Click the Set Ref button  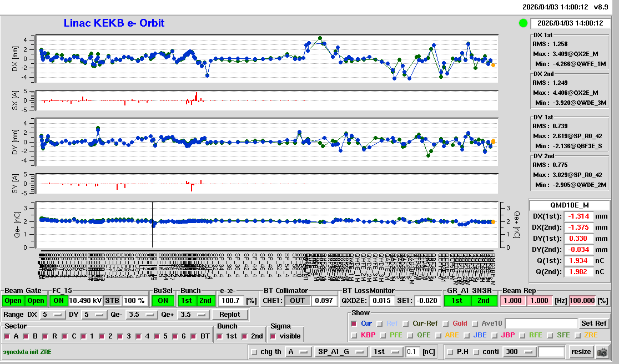(x=593, y=323)
